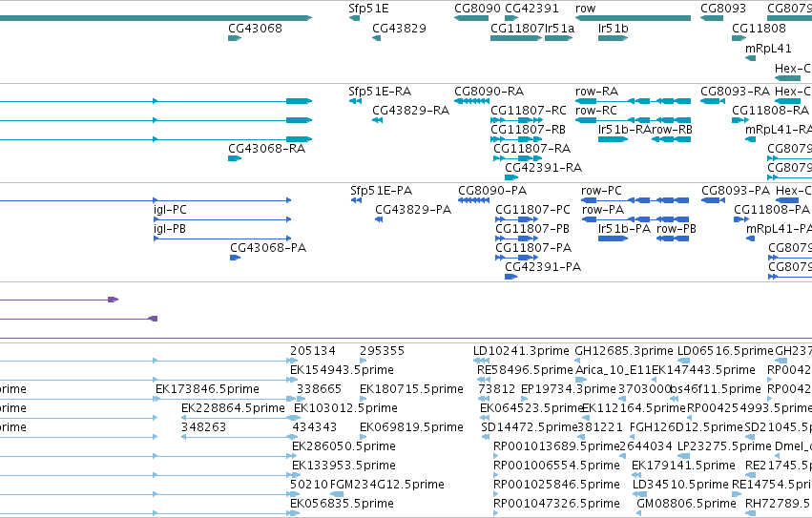Click the CG11807-RA transcript label
The image size is (812, 518).
(x=531, y=149)
